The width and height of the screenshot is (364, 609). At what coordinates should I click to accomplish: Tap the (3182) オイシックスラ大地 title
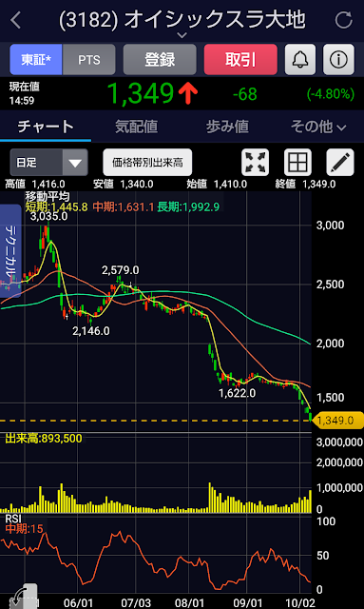182,19
